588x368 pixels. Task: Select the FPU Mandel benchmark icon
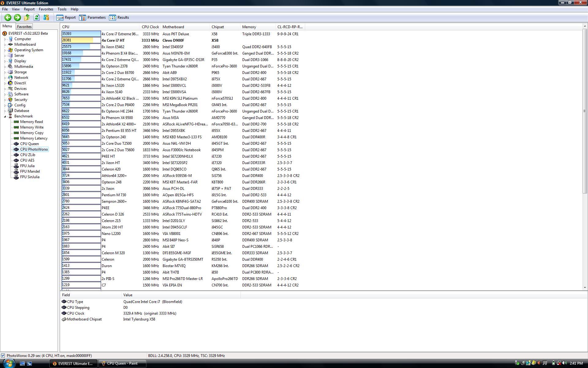(16, 171)
